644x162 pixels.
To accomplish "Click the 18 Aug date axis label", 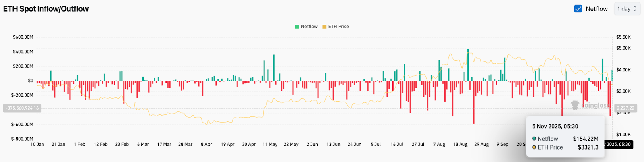I will (460, 144).
